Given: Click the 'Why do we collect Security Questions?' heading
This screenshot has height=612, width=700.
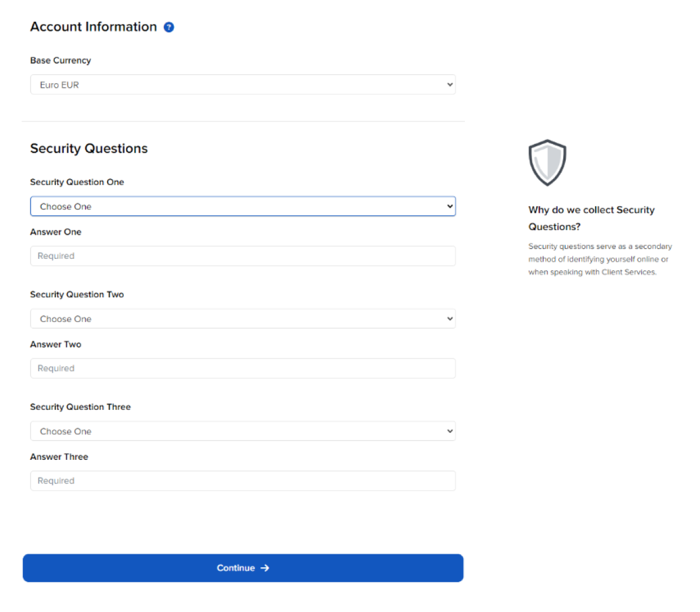Looking at the screenshot, I should point(592,218).
